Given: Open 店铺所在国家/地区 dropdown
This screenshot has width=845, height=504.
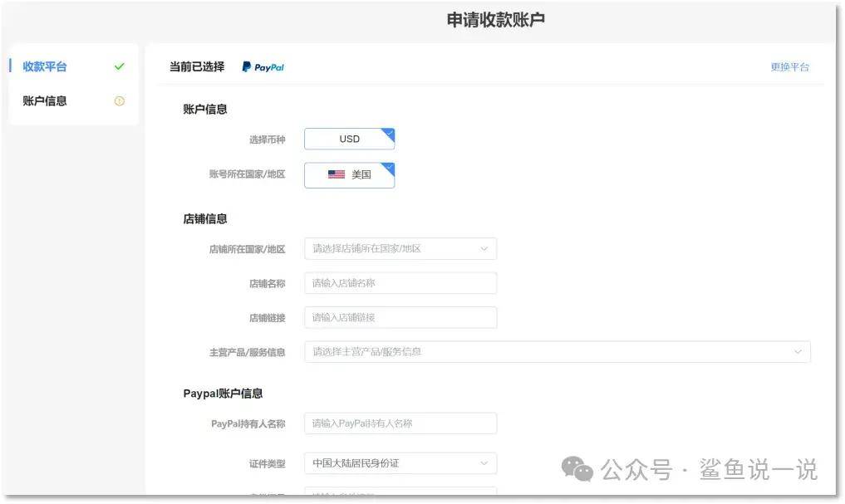Looking at the screenshot, I should pyautogui.click(x=400, y=248).
